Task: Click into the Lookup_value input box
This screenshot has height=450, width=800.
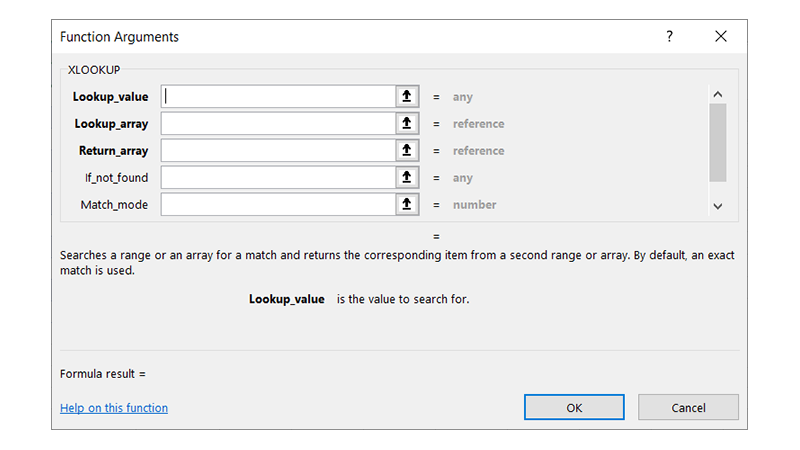Action: point(278,97)
